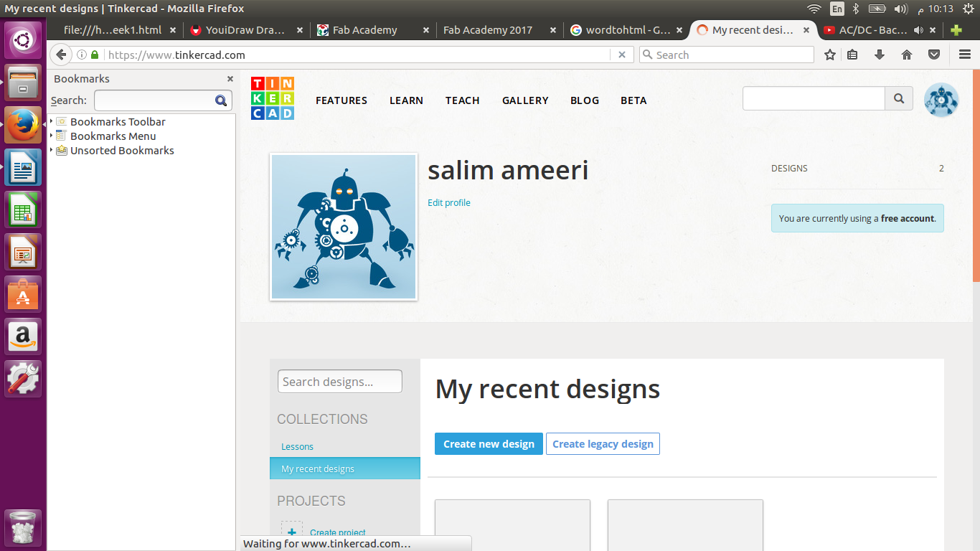Expand the Unsorted Bookmarks folder
The height and width of the screenshot is (551, 980).
coord(52,151)
